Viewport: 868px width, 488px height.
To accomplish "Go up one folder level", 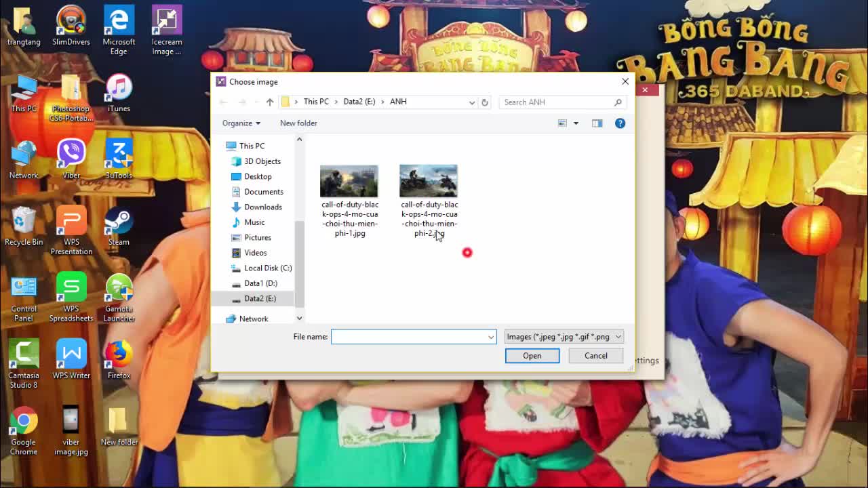I will point(270,102).
